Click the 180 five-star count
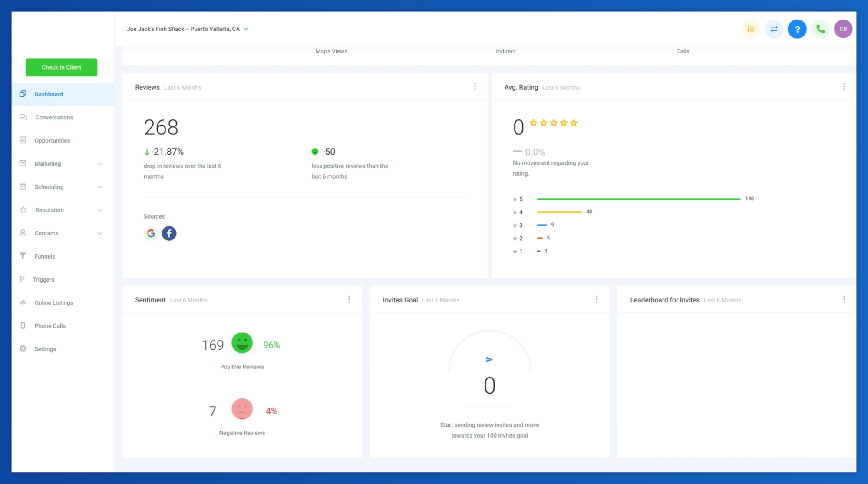Screen dimensions: 868x484 [749, 199]
